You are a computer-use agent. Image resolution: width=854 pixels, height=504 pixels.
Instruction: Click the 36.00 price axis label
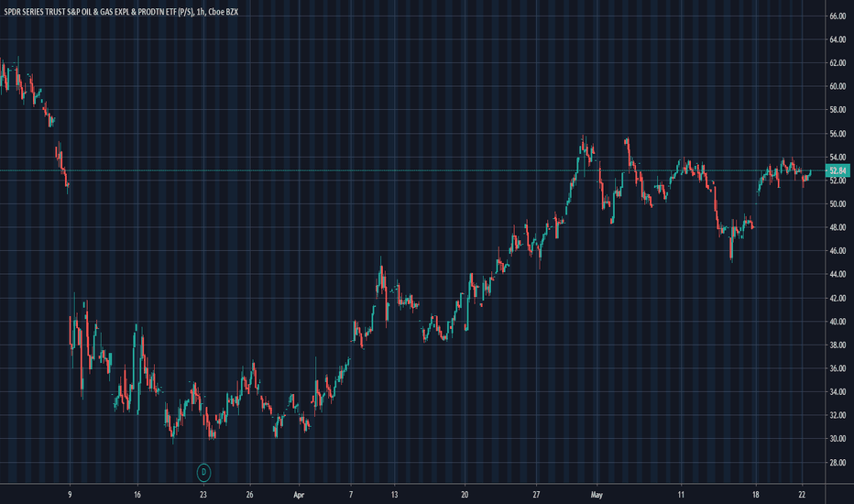coord(838,369)
